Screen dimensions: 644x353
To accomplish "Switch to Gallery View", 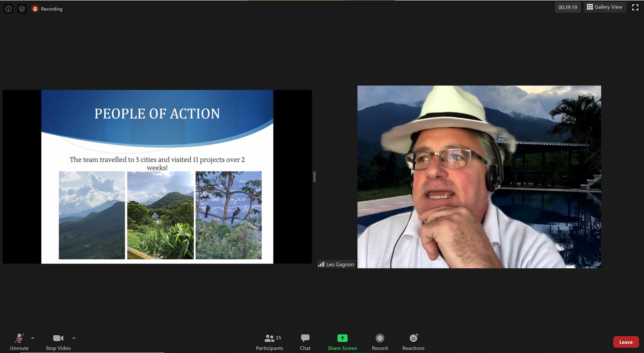I will click(x=604, y=7).
